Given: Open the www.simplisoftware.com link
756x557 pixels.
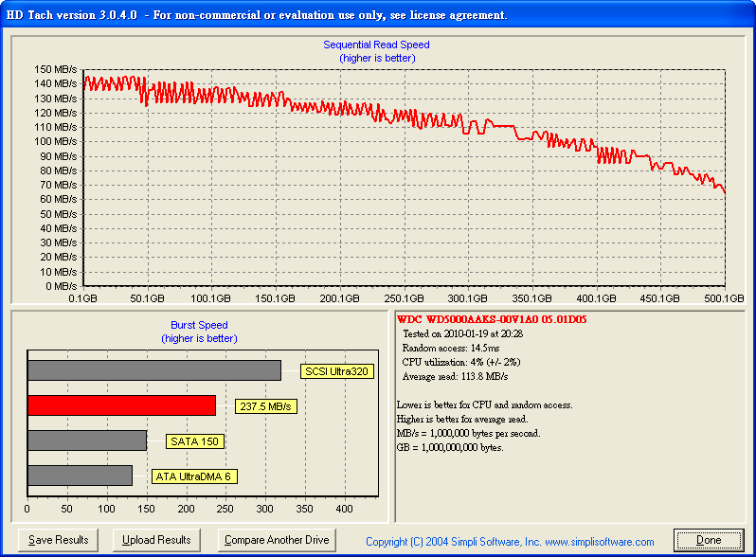Looking at the screenshot, I should pos(599,542).
